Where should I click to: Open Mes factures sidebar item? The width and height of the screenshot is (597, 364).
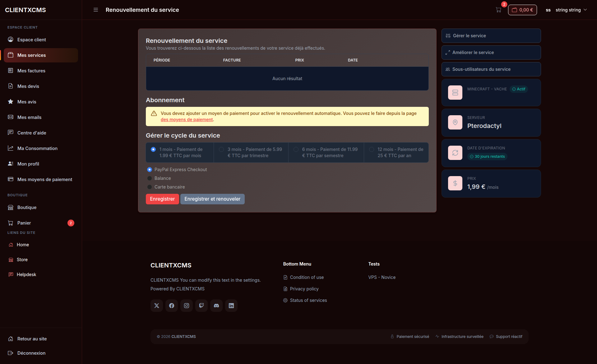point(41,71)
